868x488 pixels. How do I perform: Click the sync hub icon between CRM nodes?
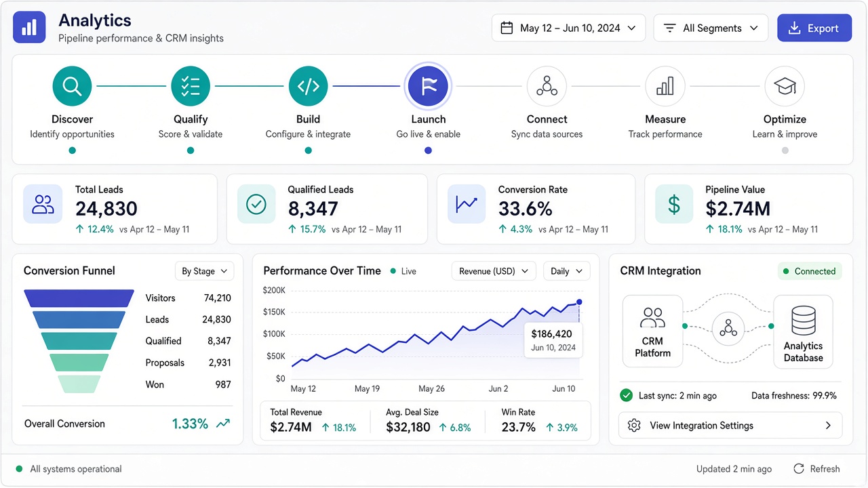tap(728, 328)
